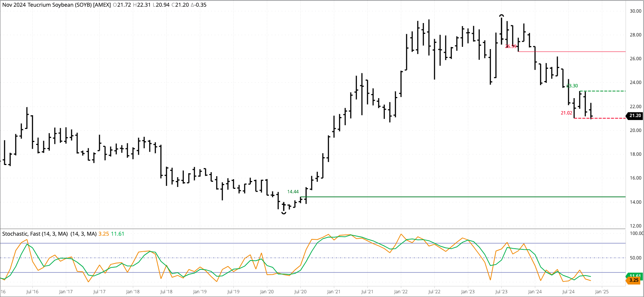Viewport: 644px width, 297px height.
Task: Select the red 26.59 resistance label
Action: point(511,46)
